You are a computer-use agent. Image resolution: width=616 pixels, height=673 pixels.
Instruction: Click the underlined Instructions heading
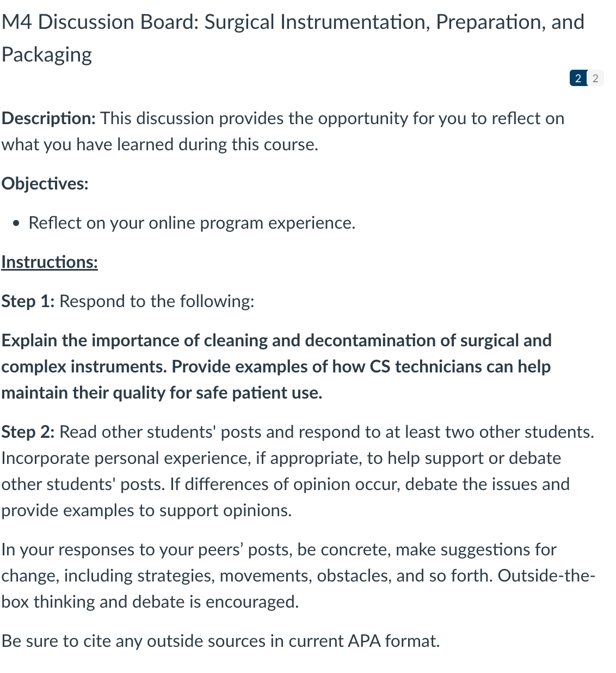pos(50,262)
